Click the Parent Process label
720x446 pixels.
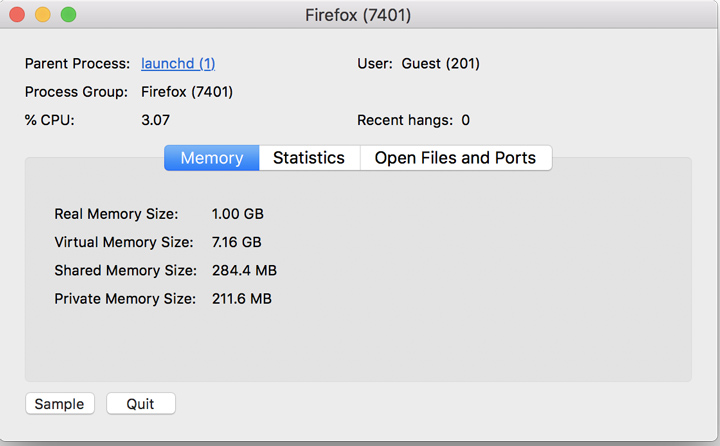[77, 64]
